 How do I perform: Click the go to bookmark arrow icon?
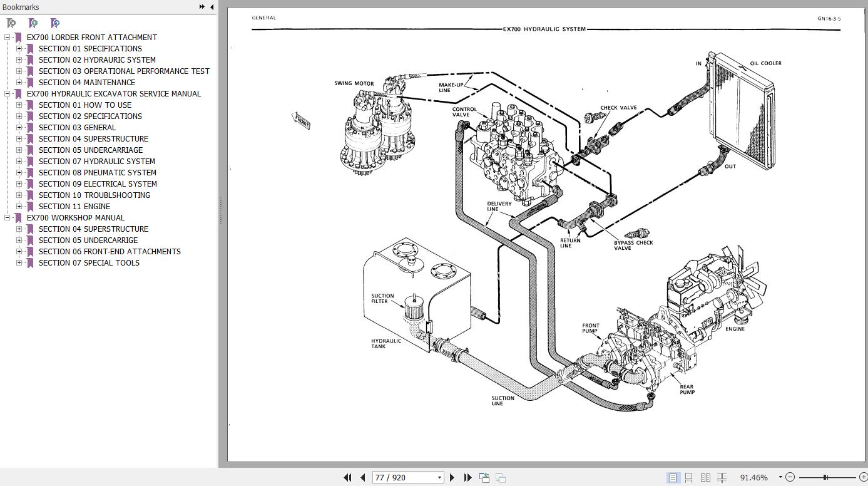point(55,23)
